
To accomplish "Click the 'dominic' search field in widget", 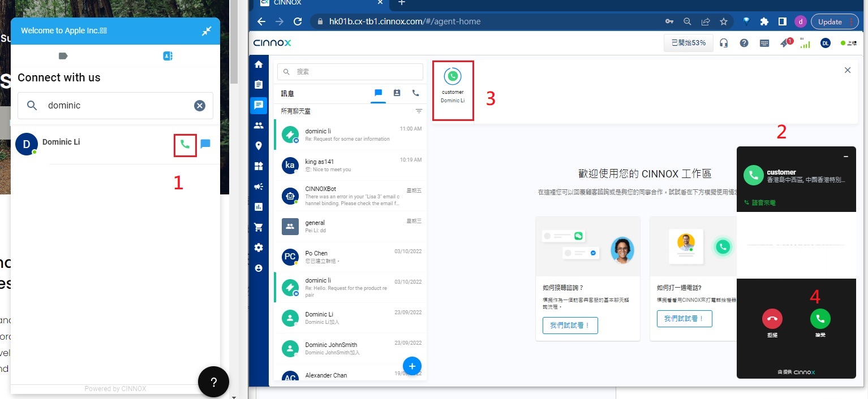I will click(115, 106).
